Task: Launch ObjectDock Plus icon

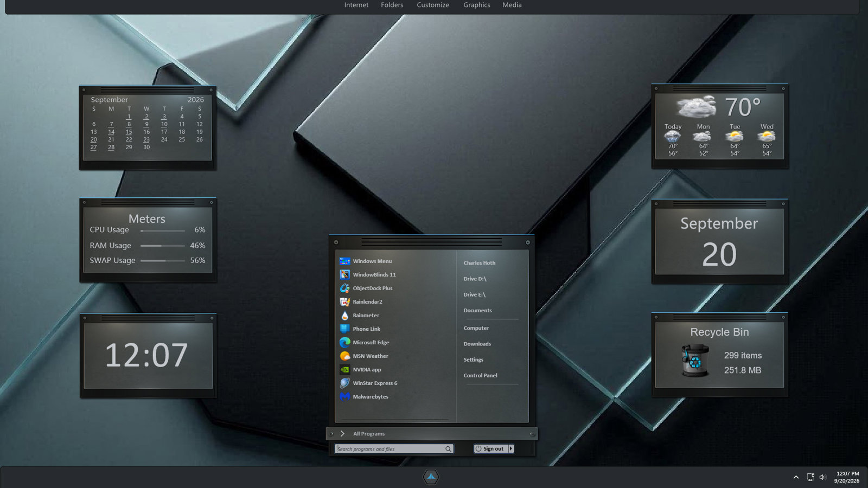Action: (344, 288)
